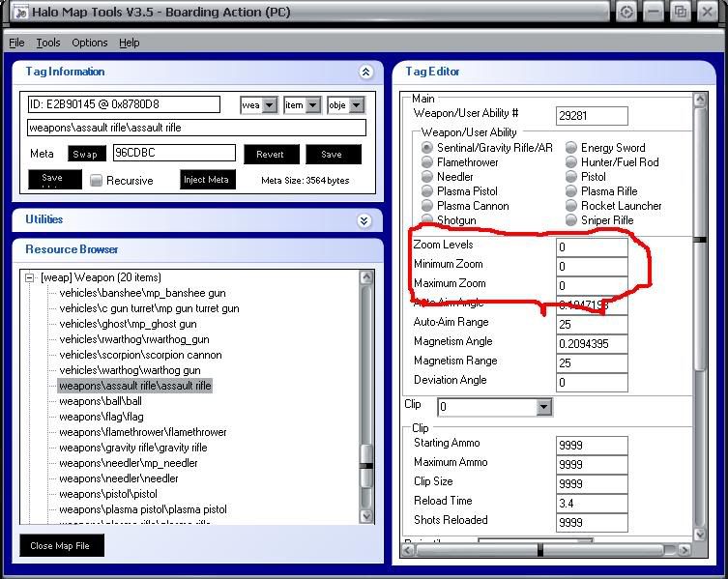Screen dimensions: 728x579
Task: Click the Weapon/User Ability # field
Action: tap(592, 116)
